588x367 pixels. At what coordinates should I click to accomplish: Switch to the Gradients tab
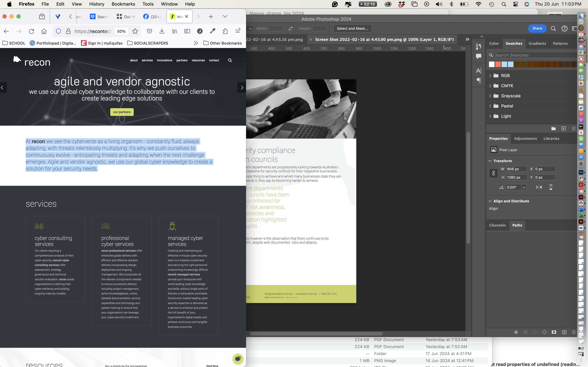537,44
